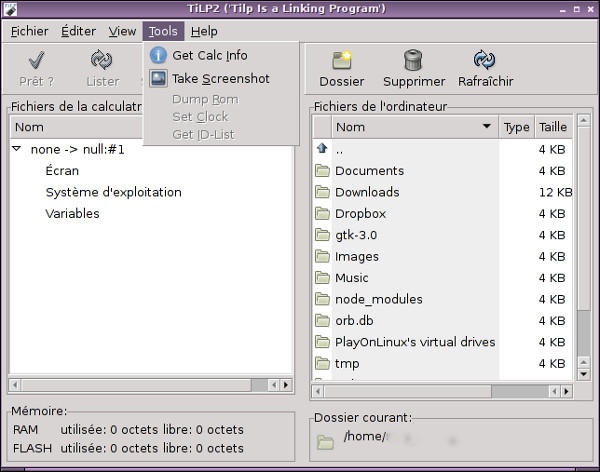Click the Lister refresh icon
Screen dimensions: 600x472
coord(101,60)
